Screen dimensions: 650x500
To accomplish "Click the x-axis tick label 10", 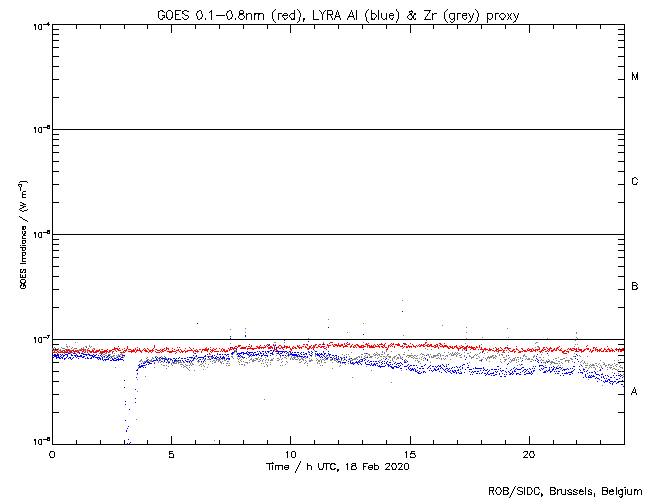I will click(x=290, y=453).
